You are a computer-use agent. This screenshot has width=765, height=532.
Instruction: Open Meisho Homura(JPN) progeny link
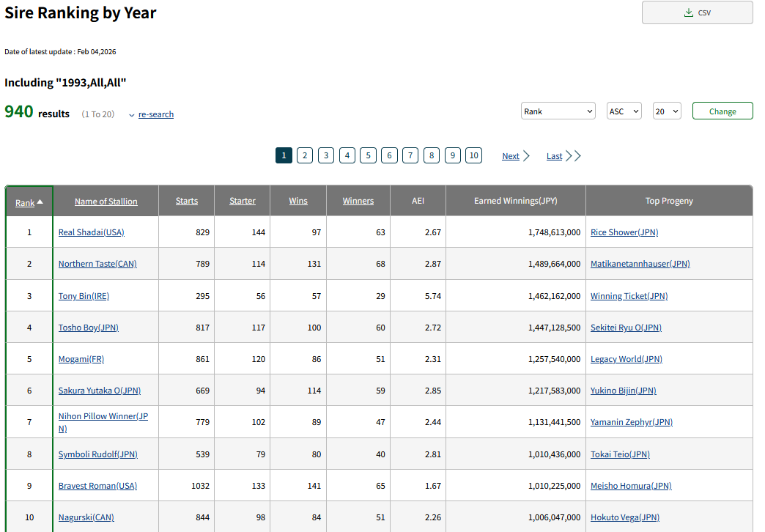pyautogui.click(x=632, y=486)
